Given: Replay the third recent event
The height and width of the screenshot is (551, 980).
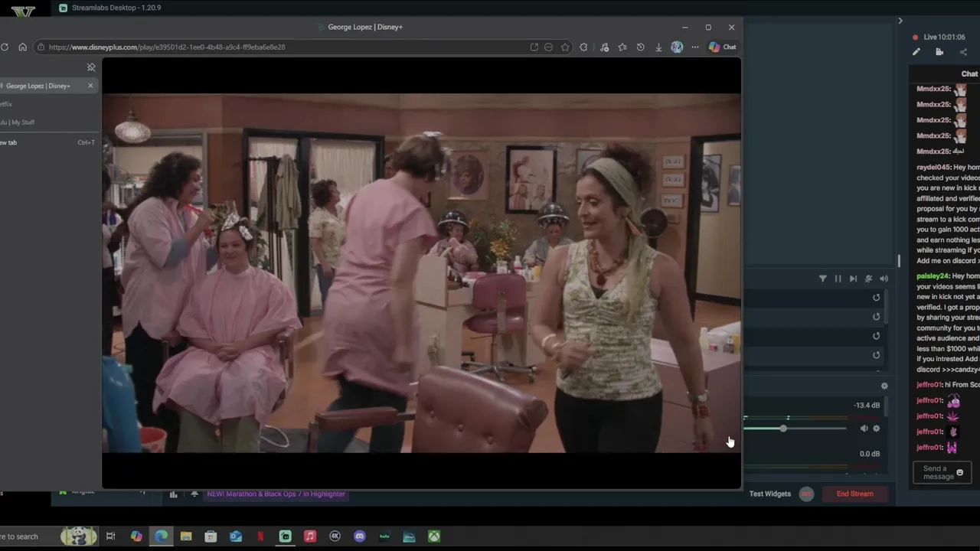Looking at the screenshot, I should tap(877, 336).
